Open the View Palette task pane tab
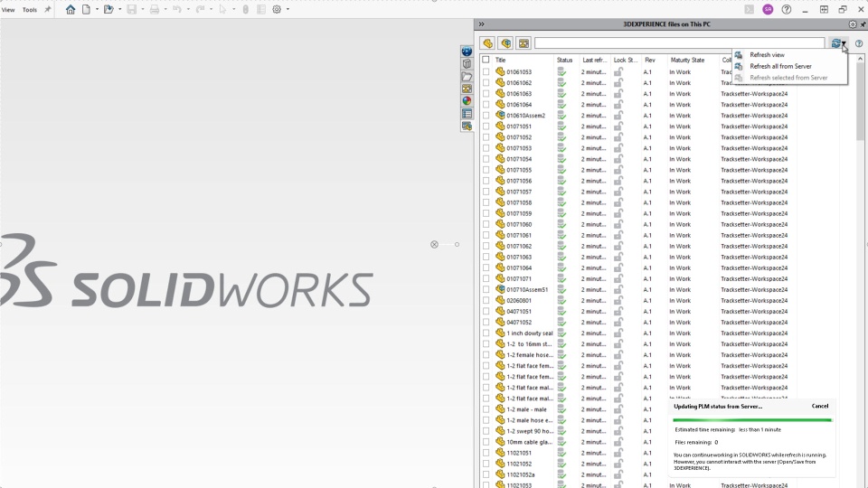Viewport: 868px width, 488px height. (x=467, y=89)
